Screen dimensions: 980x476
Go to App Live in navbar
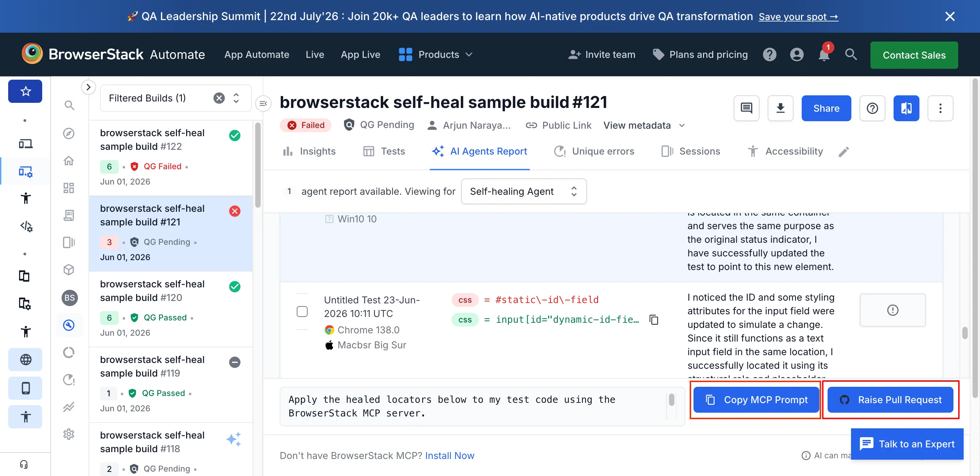pos(360,54)
